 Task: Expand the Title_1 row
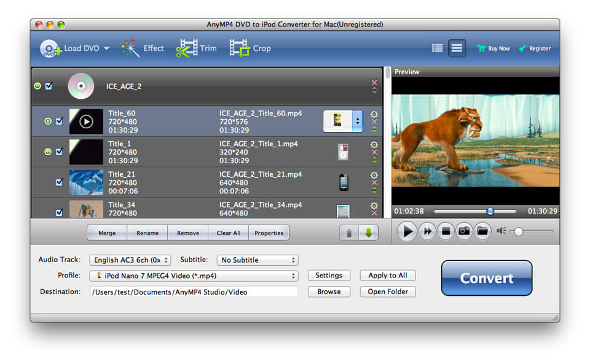coord(48,152)
